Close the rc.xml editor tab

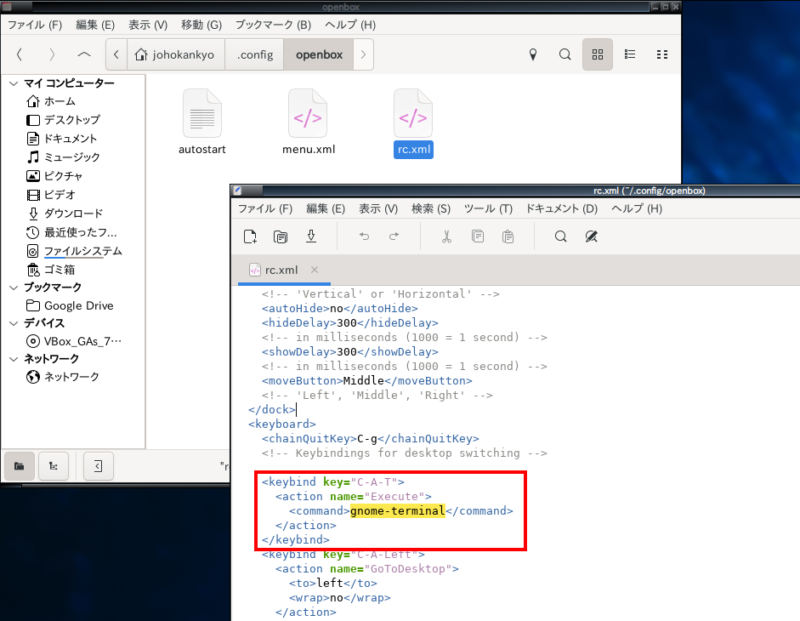pos(314,270)
